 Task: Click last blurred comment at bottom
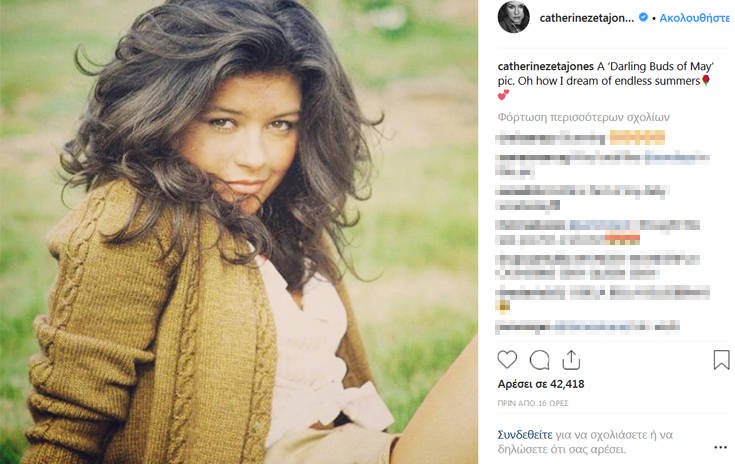587,326
